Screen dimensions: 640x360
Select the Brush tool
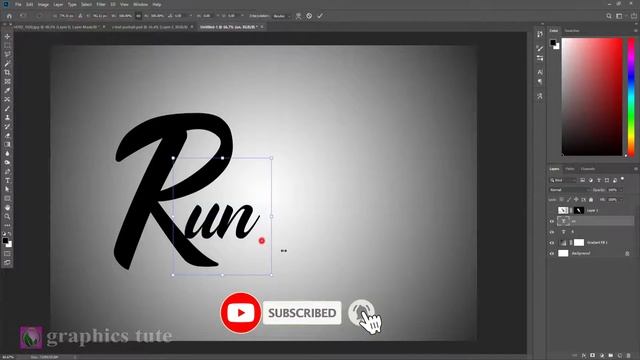[x=7, y=109]
